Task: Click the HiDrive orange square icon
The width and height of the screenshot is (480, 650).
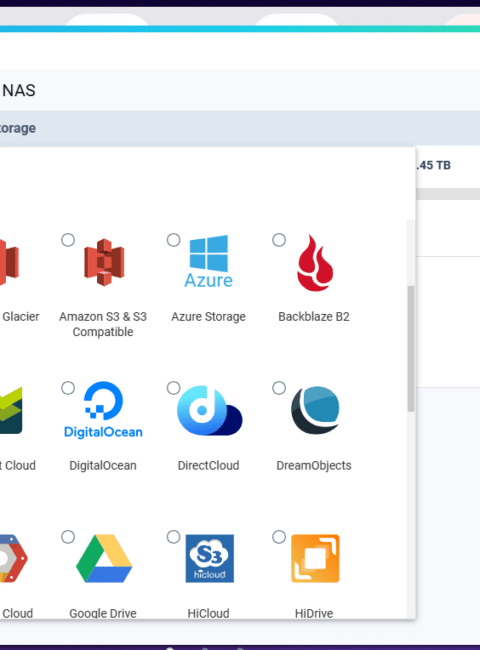Action: click(x=315, y=558)
